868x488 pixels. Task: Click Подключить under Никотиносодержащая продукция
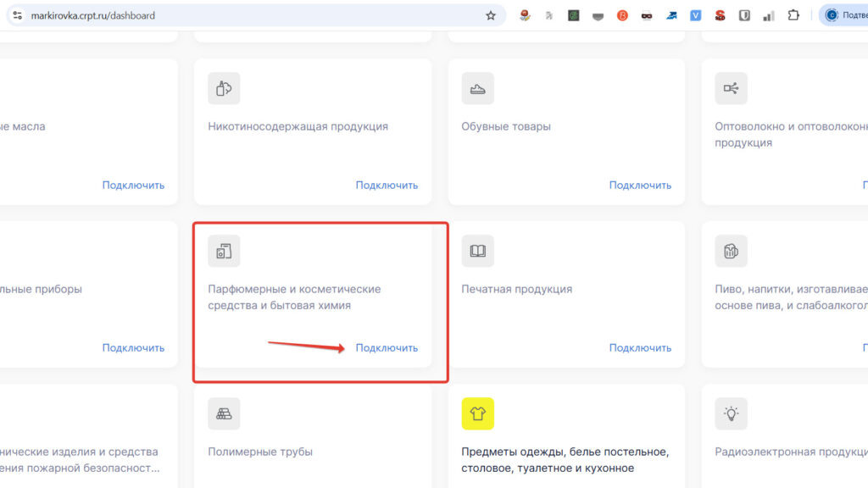388,185
